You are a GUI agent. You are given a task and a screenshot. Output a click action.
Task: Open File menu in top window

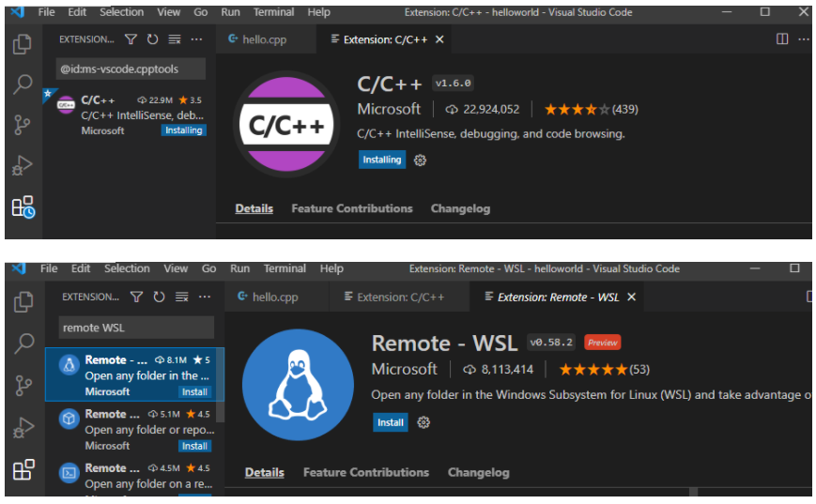46,12
